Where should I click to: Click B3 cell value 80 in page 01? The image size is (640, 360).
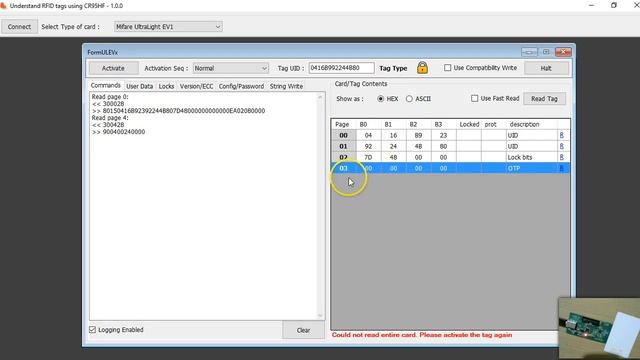pyautogui.click(x=443, y=146)
